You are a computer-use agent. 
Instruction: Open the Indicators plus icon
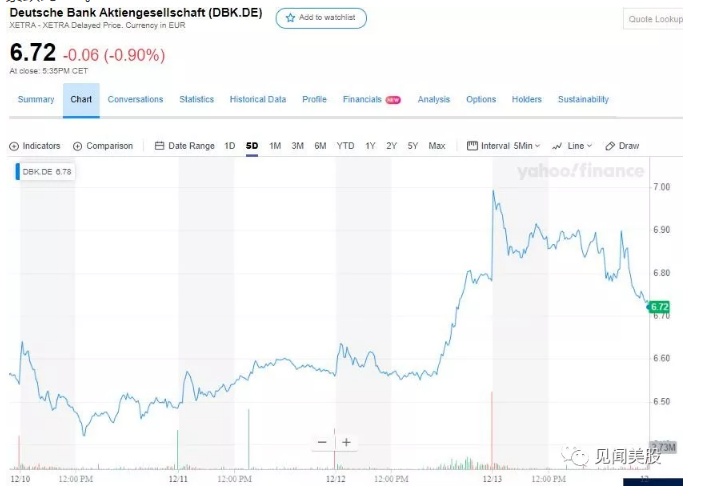pos(14,146)
